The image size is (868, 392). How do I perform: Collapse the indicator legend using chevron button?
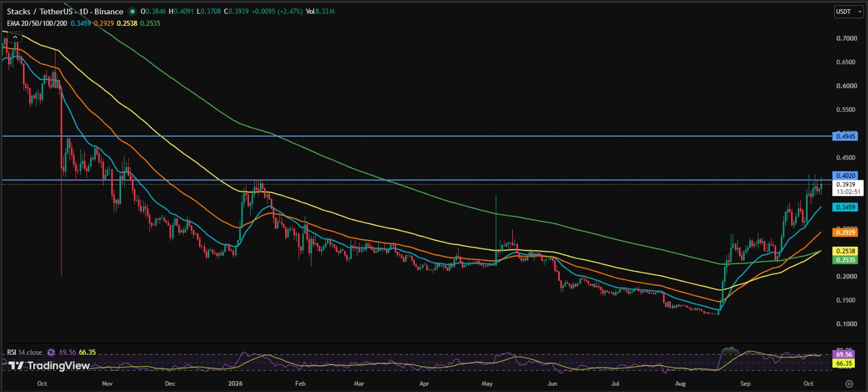[16, 37]
